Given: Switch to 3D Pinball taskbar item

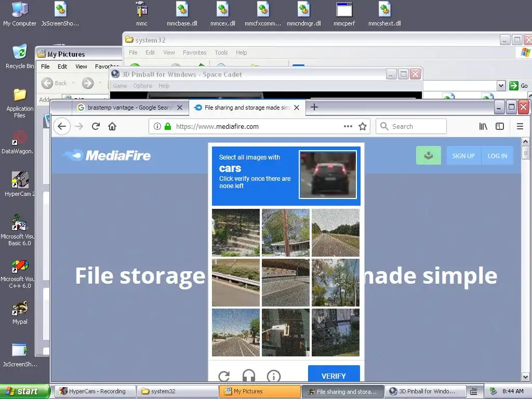Looking at the screenshot, I should 425,391.
